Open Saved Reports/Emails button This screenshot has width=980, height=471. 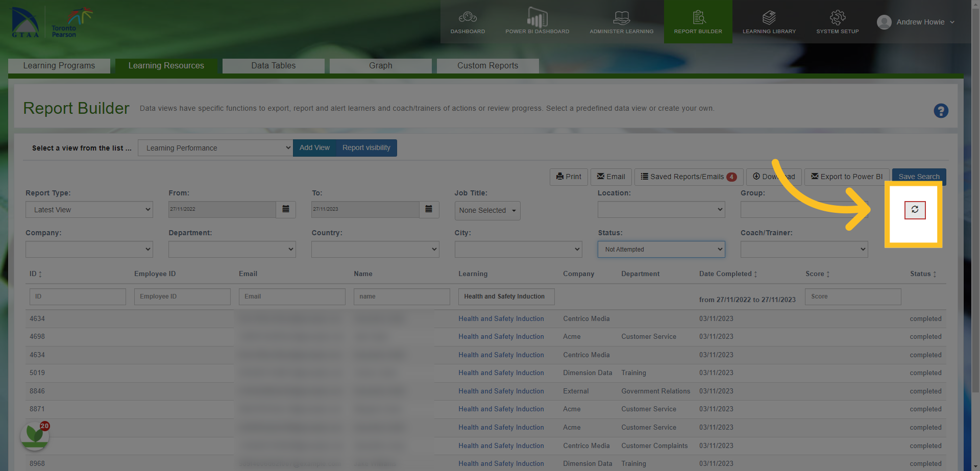pyautogui.click(x=689, y=177)
